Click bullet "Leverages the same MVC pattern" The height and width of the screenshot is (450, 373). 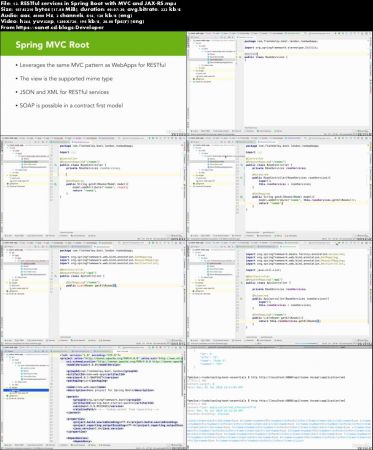pos(91,65)
